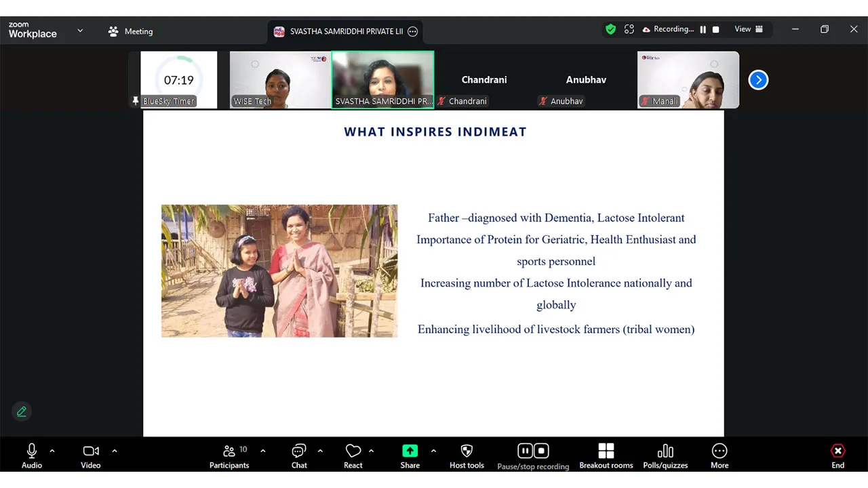Viewport: 868px width, 488px height.
Task: Open Zoom Workplace dropdown chevron
Action: (80, 30)
